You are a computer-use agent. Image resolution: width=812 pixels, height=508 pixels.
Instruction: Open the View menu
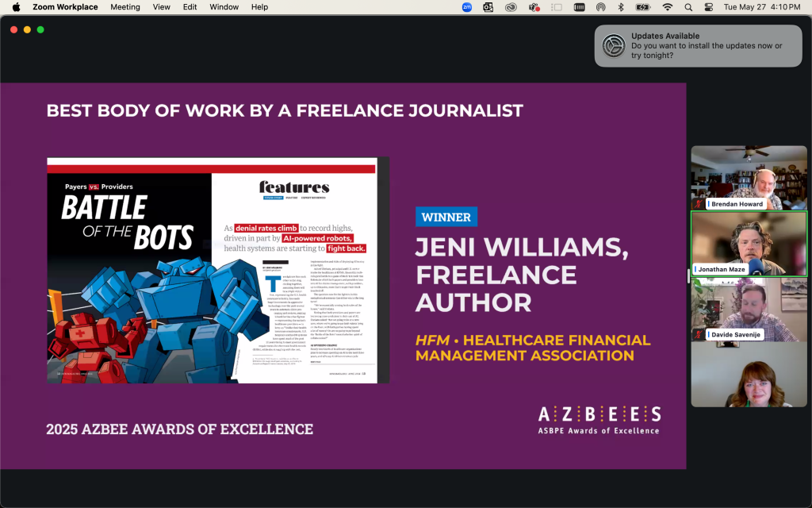point(161,7)
